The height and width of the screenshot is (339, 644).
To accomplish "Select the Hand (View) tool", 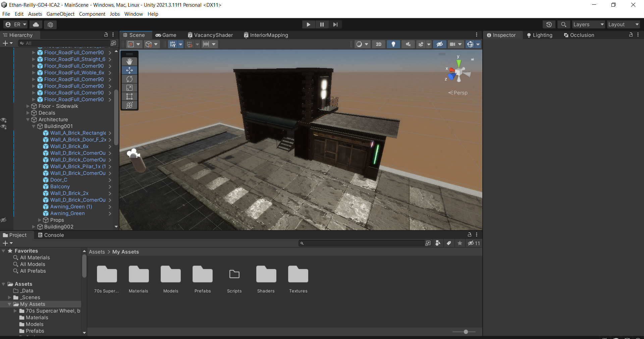I will (129, 61).
